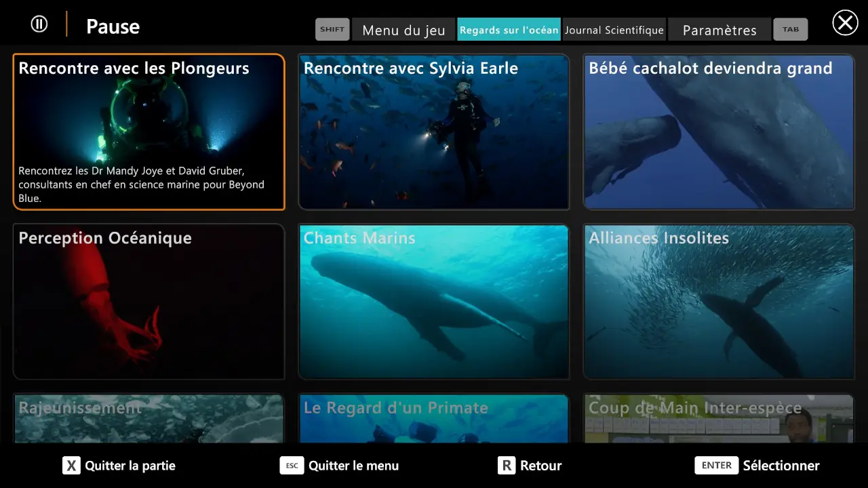This screenshot has height=488, width=868.
Task: Open Rencontre avec les Plongeurs video card
Action: tap(149, 131)
